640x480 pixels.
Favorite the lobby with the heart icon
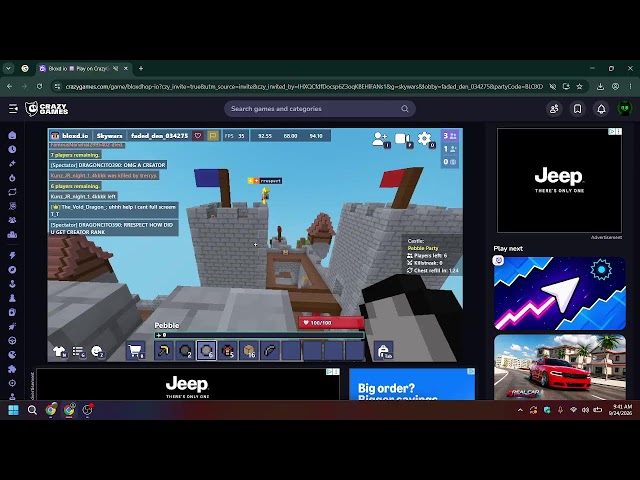click(198, 136)
